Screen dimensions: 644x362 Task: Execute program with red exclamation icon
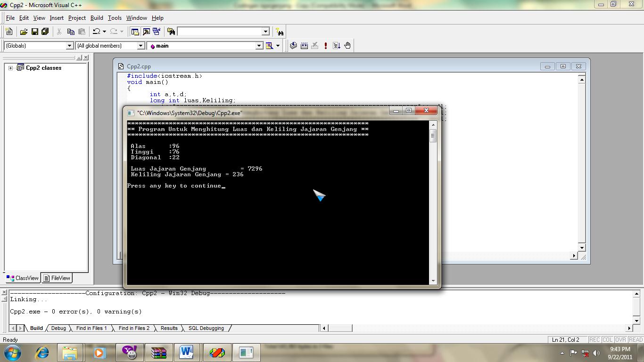click(326, 46)
